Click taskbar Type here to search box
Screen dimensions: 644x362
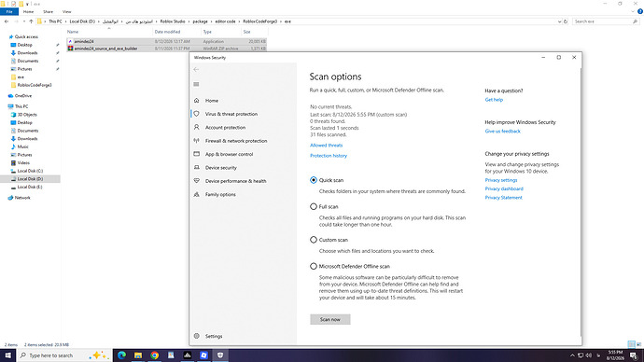64,355
